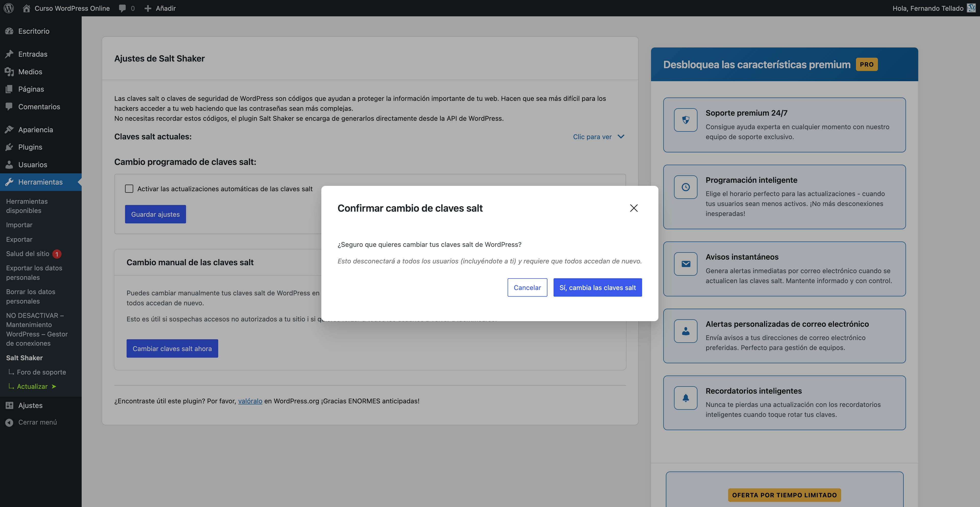Go to Salud del sitio submenu
The width and height of the screenshot is (980, 507).
pyautogui.click(x=28, y=253)
